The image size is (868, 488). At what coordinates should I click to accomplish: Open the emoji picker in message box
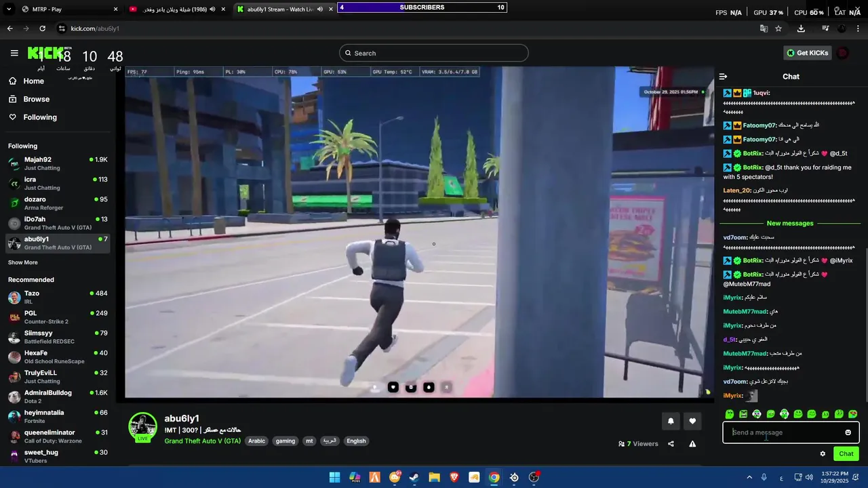coord(848,432)
